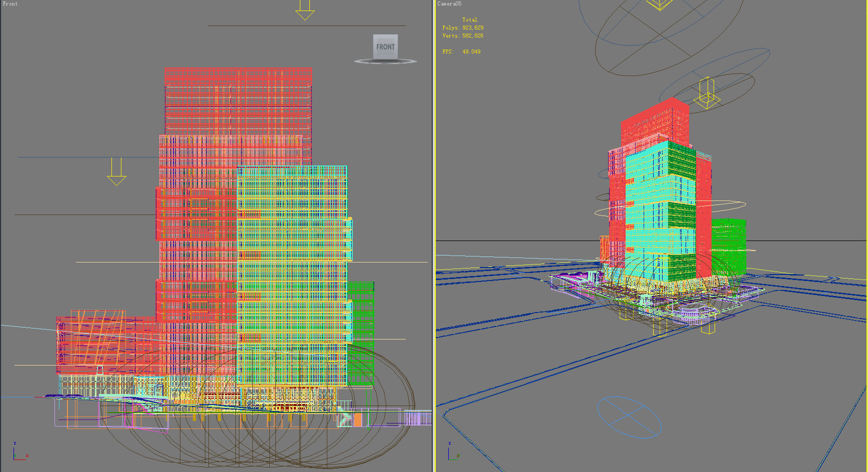868x472 pixels.
Task: Click the Total statistics header
Action: [469, 19]
